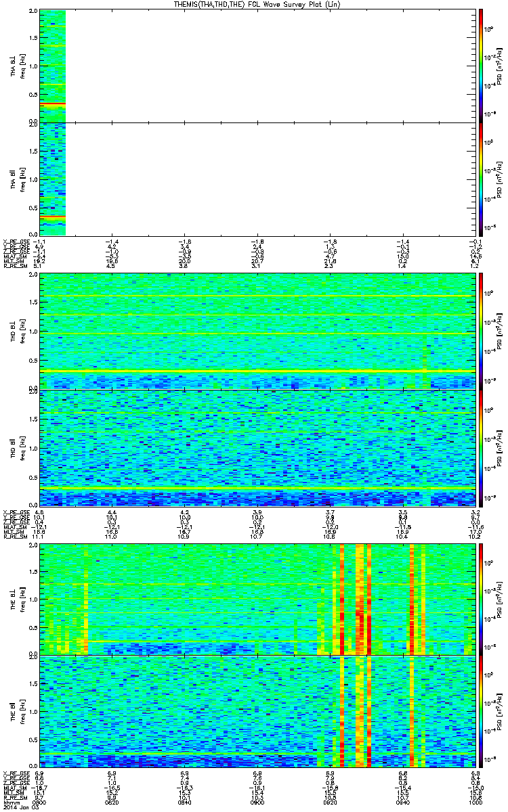The height and width of the screenshot is (812, 508).
Task: Click the 1000 time tick label
Action: click(x=474, y=802)
